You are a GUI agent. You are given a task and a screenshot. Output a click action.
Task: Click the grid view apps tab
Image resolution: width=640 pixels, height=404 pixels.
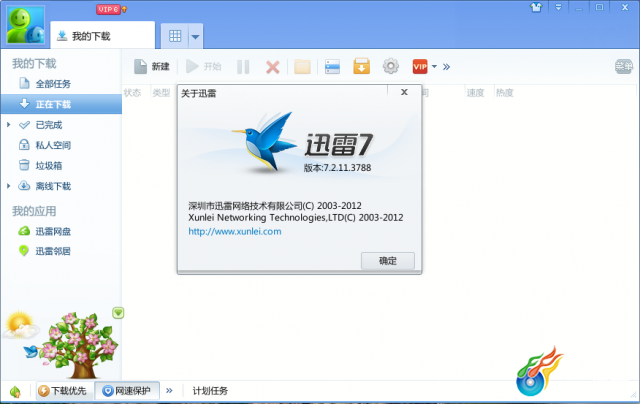pos(175,36)
